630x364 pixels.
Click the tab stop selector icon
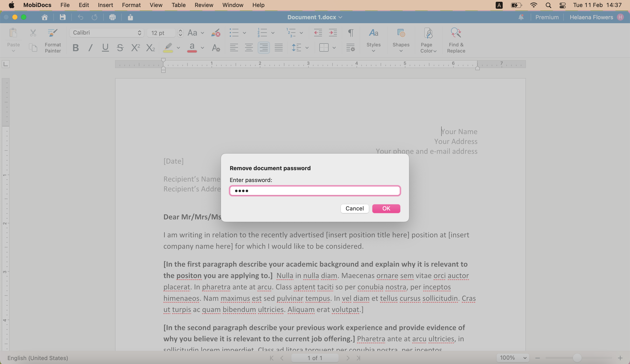point(5,64)
